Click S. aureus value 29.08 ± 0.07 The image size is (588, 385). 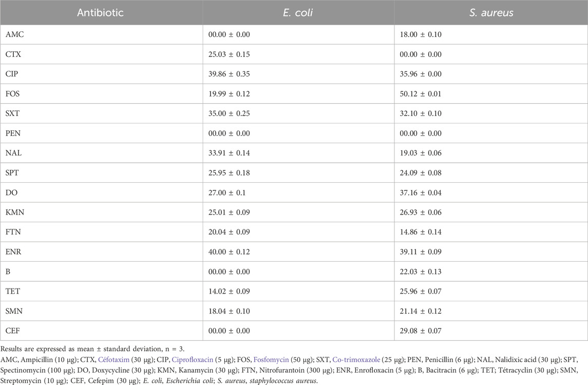421,331
